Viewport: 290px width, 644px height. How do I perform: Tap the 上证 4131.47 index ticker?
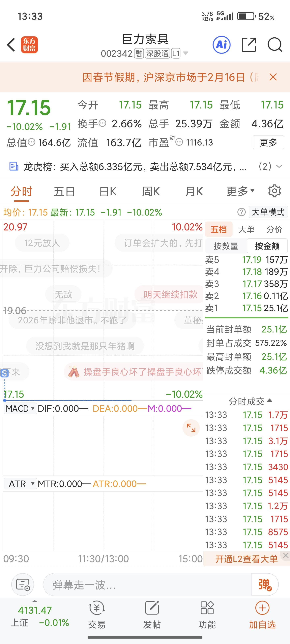click(x=40, y=616)
